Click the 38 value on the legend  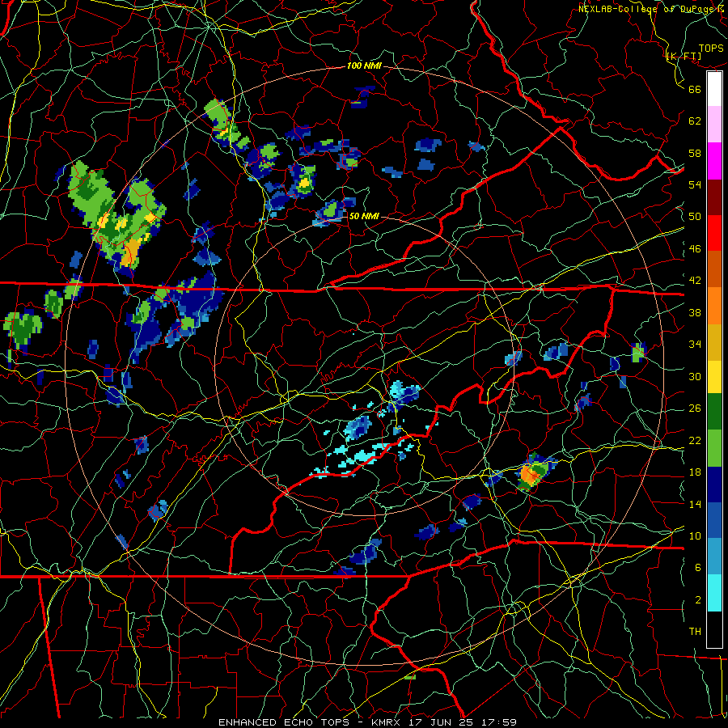point(695,312)
